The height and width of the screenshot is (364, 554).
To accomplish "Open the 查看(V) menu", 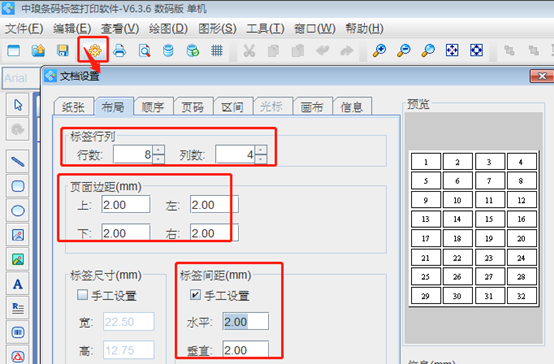I will pyautogui.click(x=120, y=29).
